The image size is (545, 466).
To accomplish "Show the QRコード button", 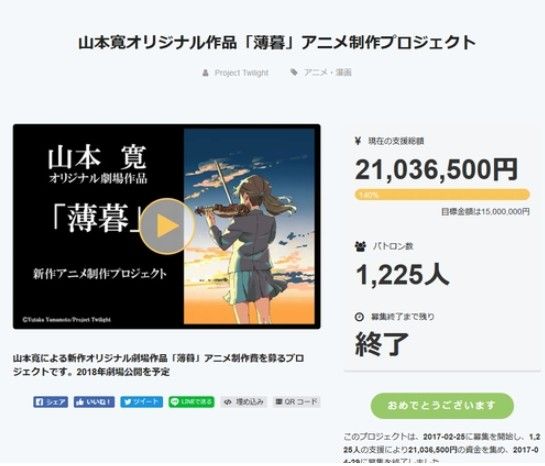I will coord(296,402).
